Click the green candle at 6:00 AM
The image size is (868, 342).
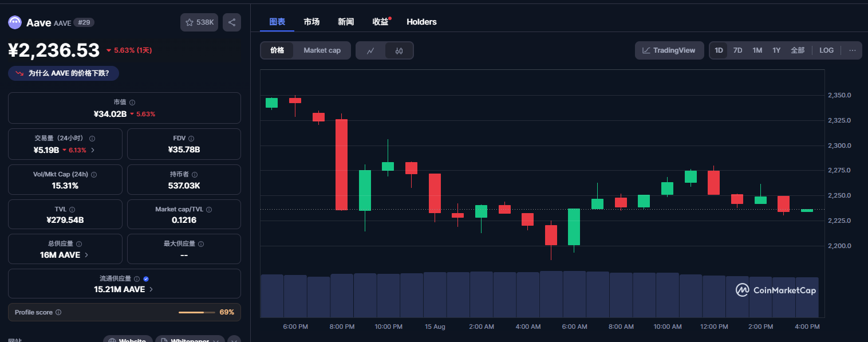(x=574, y=227)
